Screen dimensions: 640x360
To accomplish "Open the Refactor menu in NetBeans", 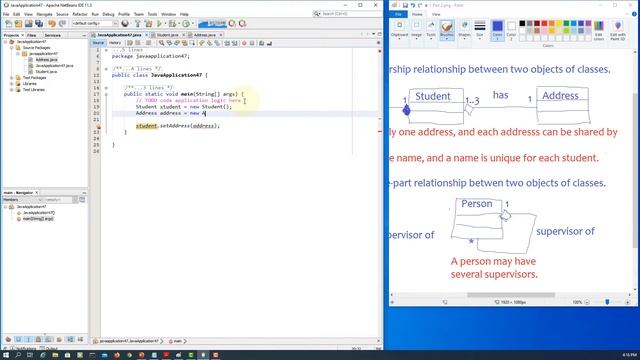I will click(x=80, y=14).
